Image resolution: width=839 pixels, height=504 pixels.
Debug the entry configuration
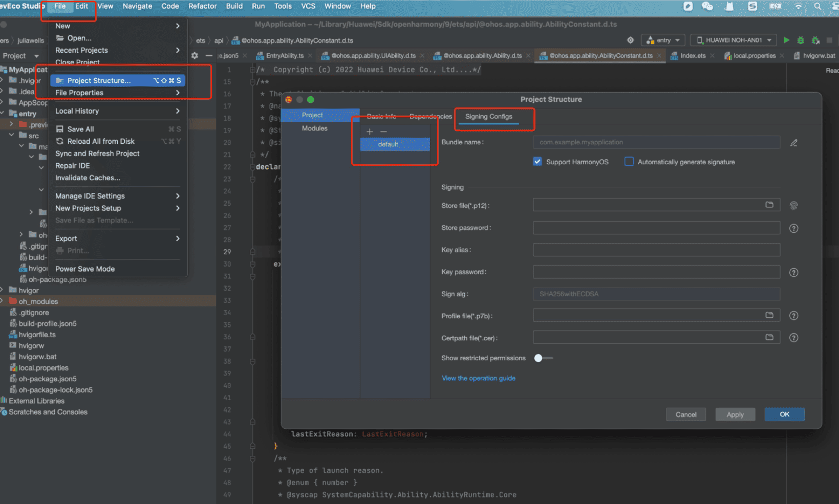click(x=801, y=40)
